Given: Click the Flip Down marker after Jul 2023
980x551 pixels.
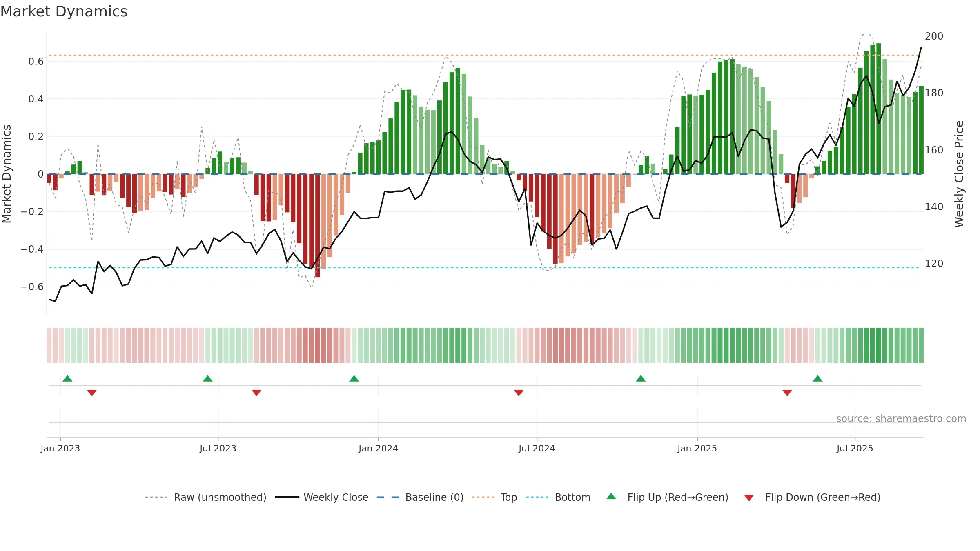Looking at the screenshot, I should tap(256, 393).
